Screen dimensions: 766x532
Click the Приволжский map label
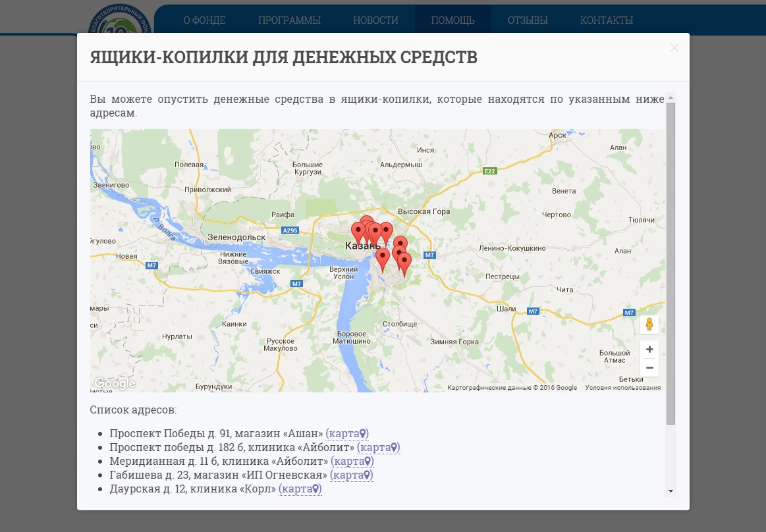[x=207, y=190]
